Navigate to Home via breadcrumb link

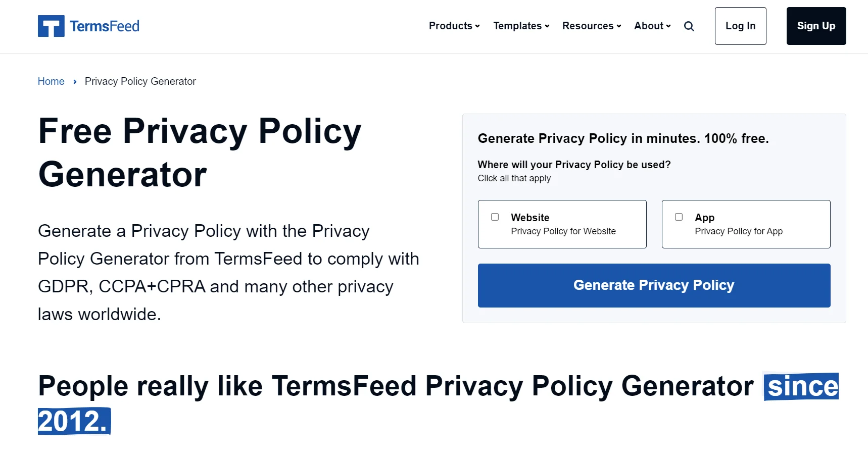coord(51,81)
